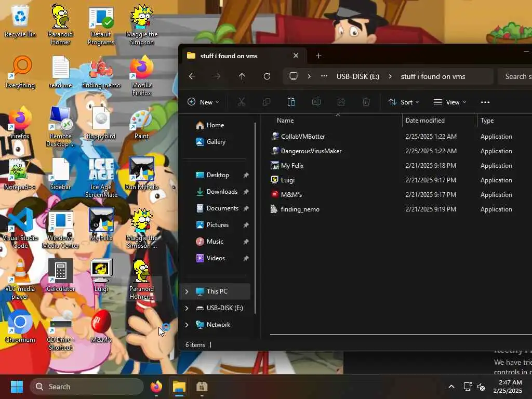532x399 pixels.
Task: Click the Explorer search field
Action: point(515,76)
